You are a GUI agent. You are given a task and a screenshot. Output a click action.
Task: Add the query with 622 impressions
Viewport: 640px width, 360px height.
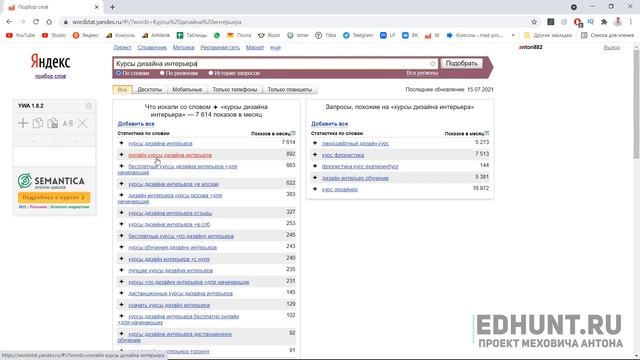[x=121, y=184]
